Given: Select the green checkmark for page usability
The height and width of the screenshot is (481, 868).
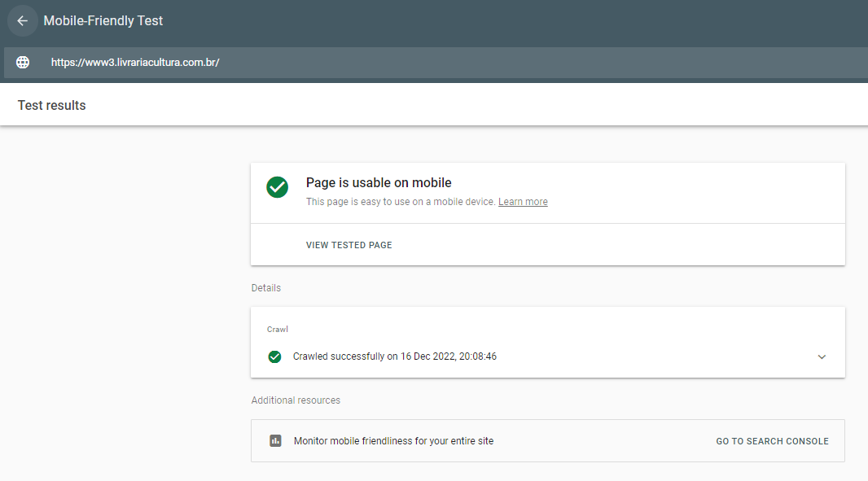Looking at the screenshot, I should pos(277,187).
